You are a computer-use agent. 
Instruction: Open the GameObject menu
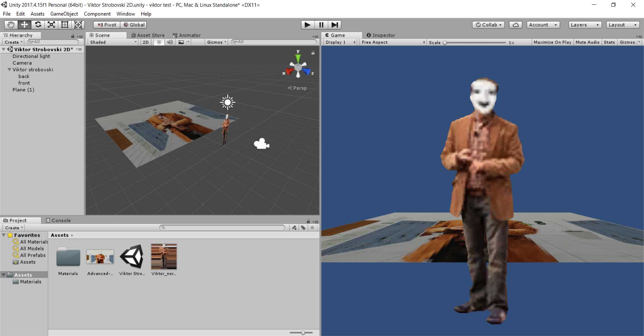[x=64, y=14]
